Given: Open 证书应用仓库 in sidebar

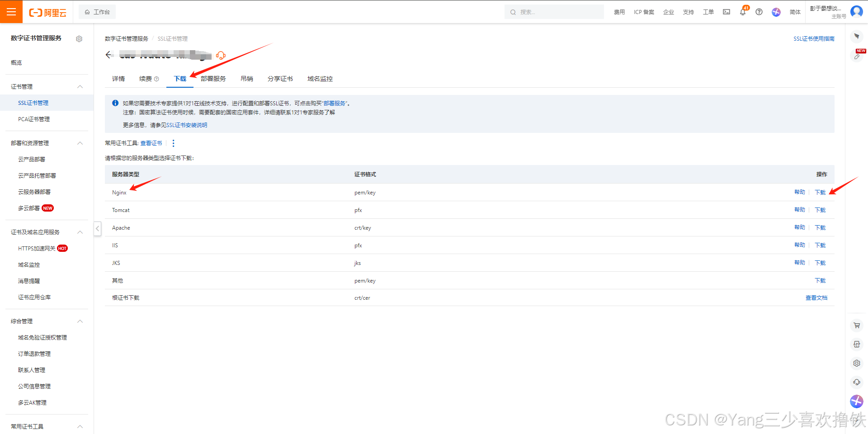Looking at the screenshot, I should [x=34, y=297].
